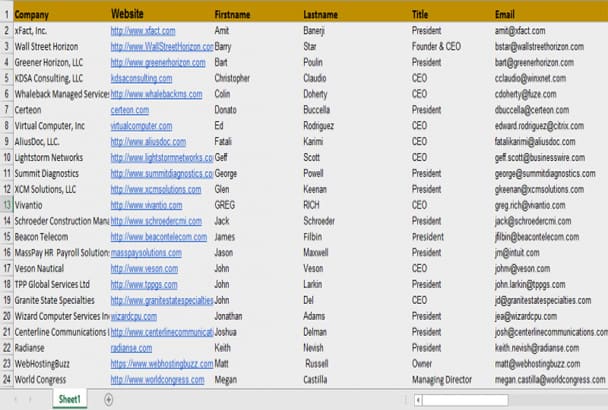Click the Vivantio company cell

tap(61, 205)
